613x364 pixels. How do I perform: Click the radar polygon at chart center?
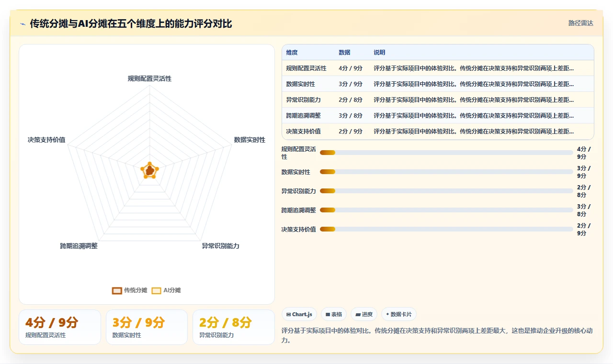click(150, 170)
